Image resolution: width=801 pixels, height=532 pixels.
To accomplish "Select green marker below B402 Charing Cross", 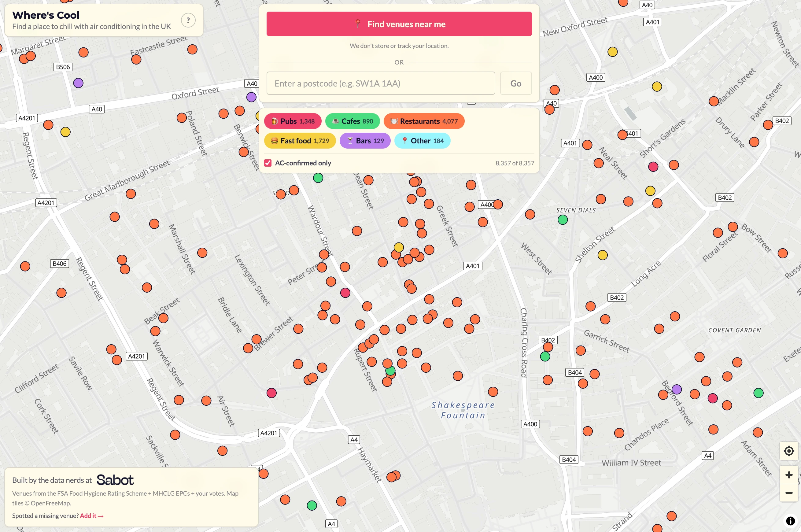I will click(545, 356).
